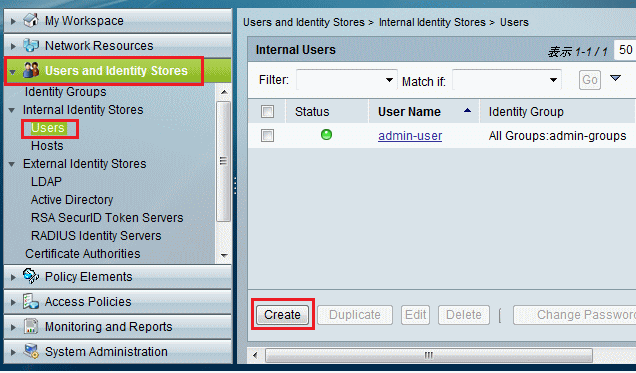Viewport: 636px width, 373px height.
Task: Select Active Directory in tree
Action: coord(72,199)
